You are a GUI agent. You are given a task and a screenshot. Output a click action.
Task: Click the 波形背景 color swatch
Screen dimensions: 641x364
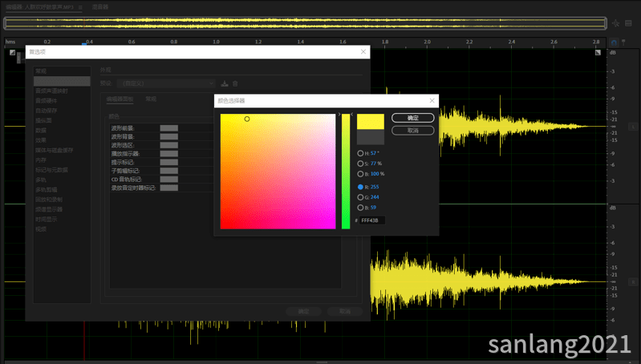168,137
